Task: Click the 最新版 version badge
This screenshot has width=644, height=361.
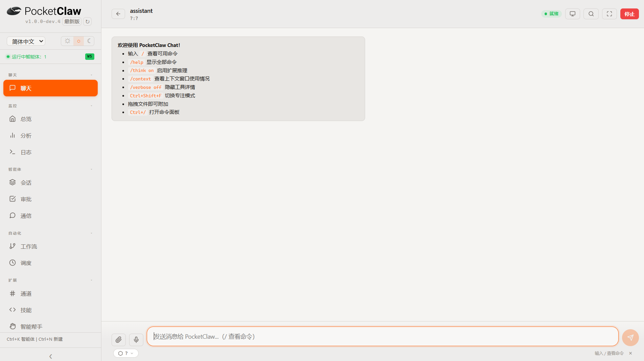Action: (72, 22)
